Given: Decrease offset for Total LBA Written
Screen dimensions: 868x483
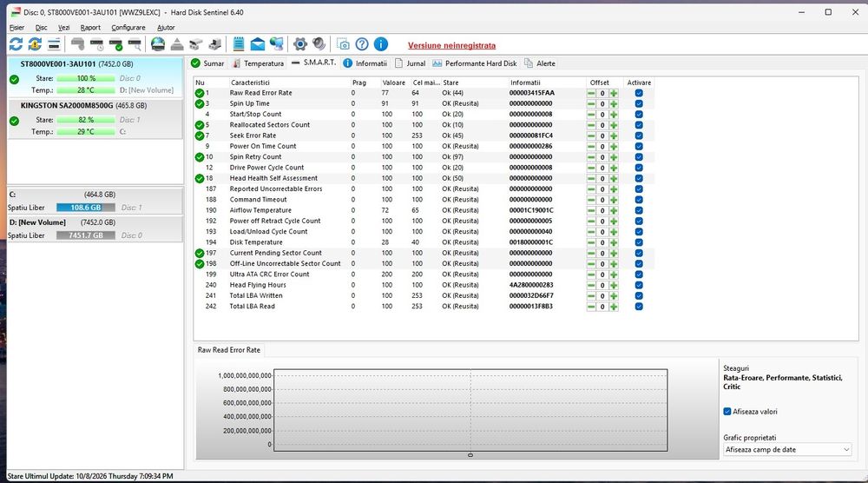Looking at the screenshot, I should point(591,295).
